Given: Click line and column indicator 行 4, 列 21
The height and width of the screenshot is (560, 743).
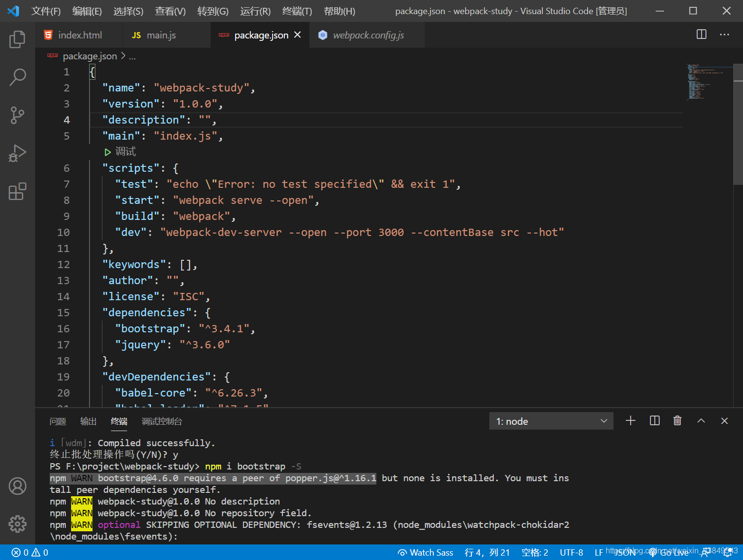Looking at the screenshot, I should (x=487, y=552).
